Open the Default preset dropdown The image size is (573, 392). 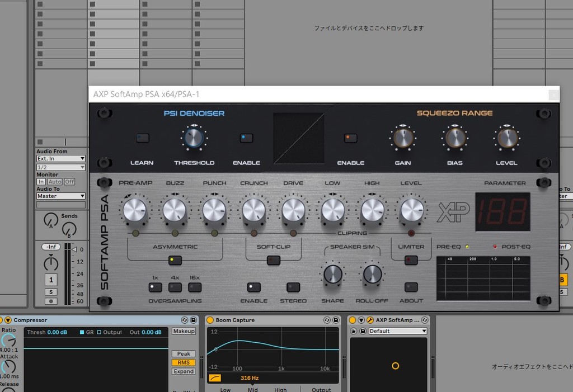coord(397,331)
